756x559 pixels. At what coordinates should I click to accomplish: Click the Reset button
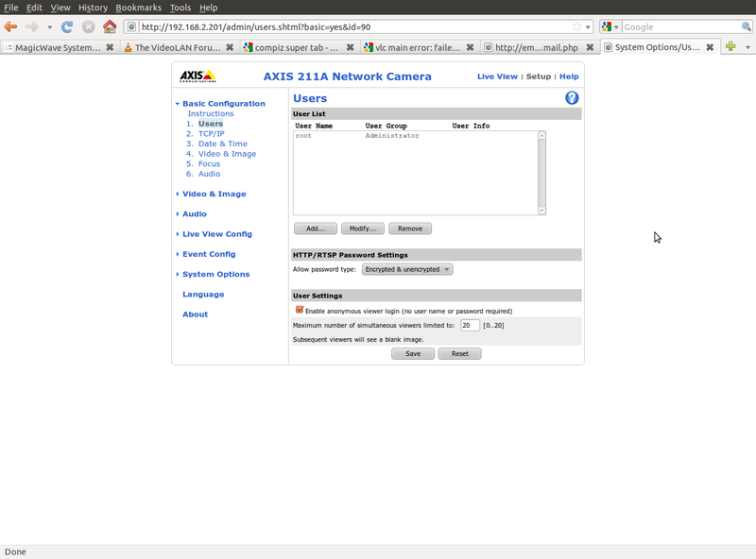(459, 354)
